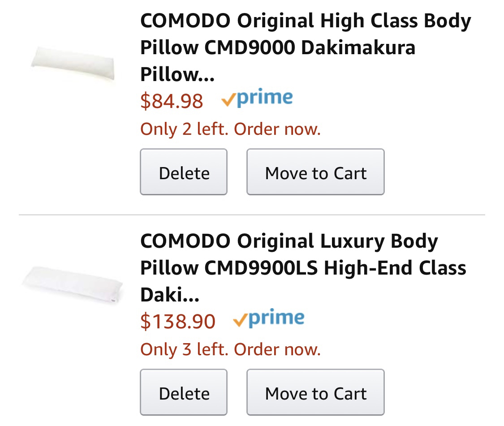Open the High Class Body Pillow thumbnail
The height and width of the screenshot is (426, 504).
[x=73, y=65]
